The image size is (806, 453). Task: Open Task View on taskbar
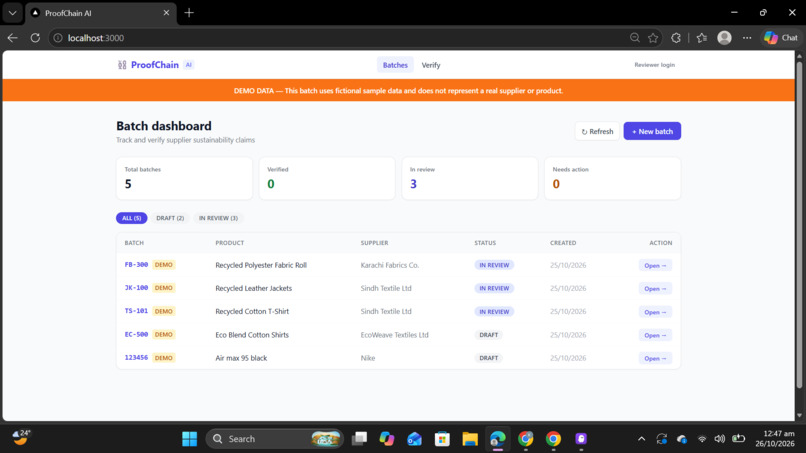coord(359,439)
